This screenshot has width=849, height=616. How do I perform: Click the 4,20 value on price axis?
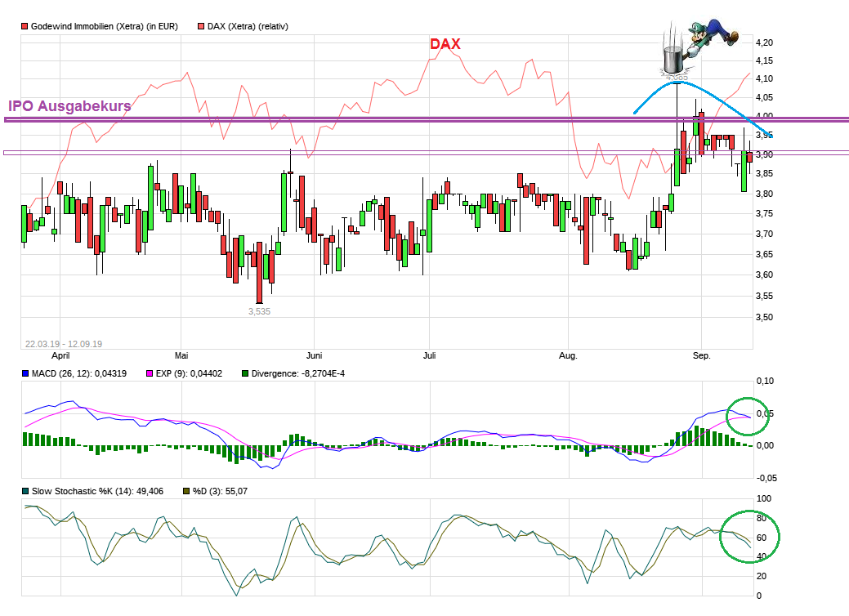tap(763, 42)
